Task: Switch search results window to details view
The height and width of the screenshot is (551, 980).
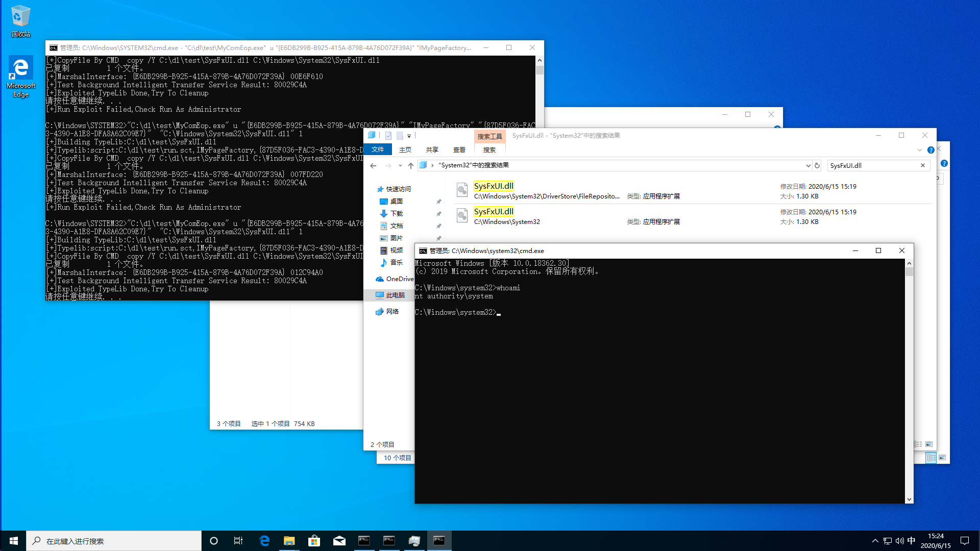Action: click(919, 444)
